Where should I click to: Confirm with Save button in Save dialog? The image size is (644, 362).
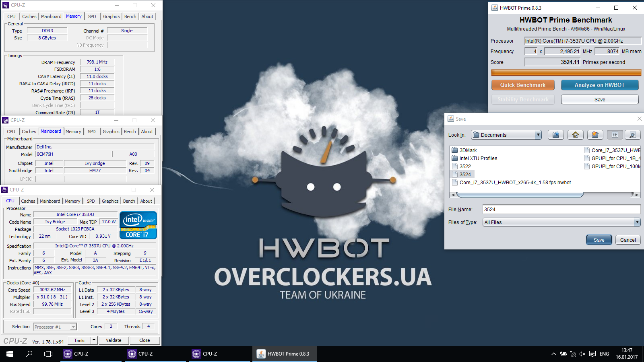(599, 240)
